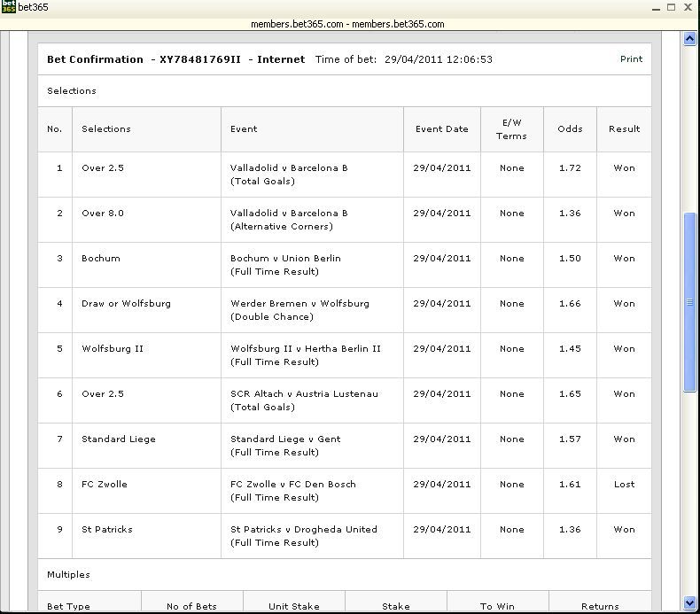Click the Odds column header
The image size is (700, 614).
click(570, 129)
